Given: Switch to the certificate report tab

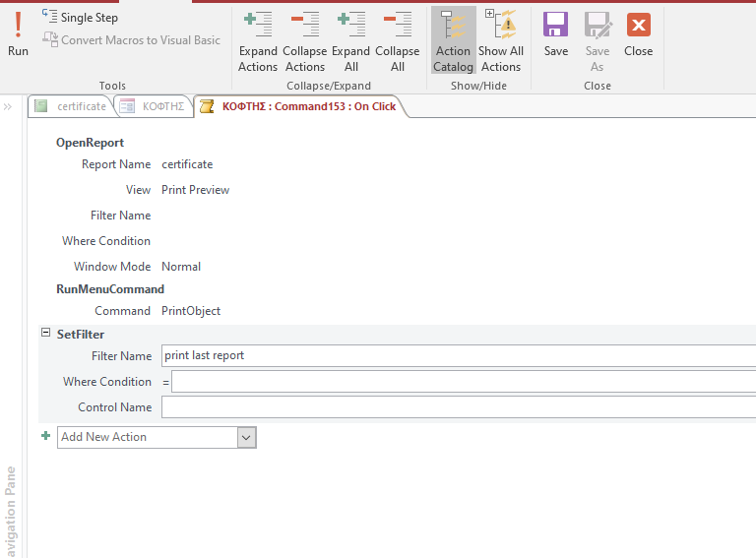Looking at the screenshot, I should [71, 106].
